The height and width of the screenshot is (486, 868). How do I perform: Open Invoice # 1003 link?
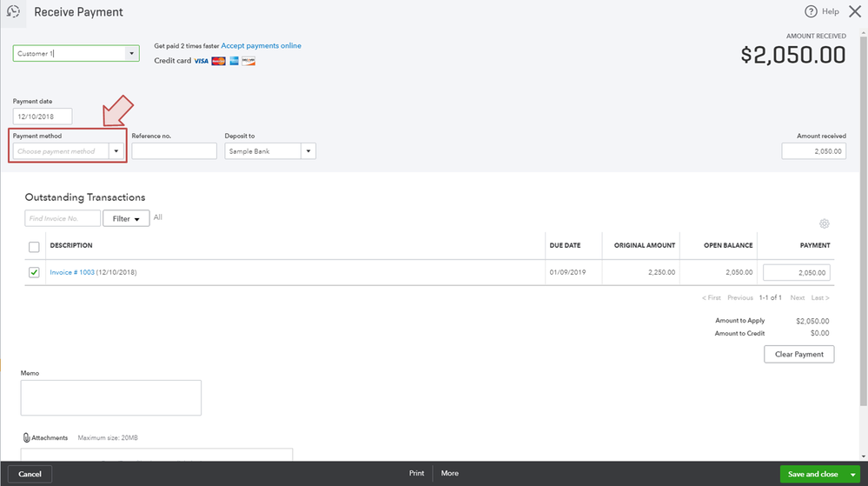click(72, 272)
